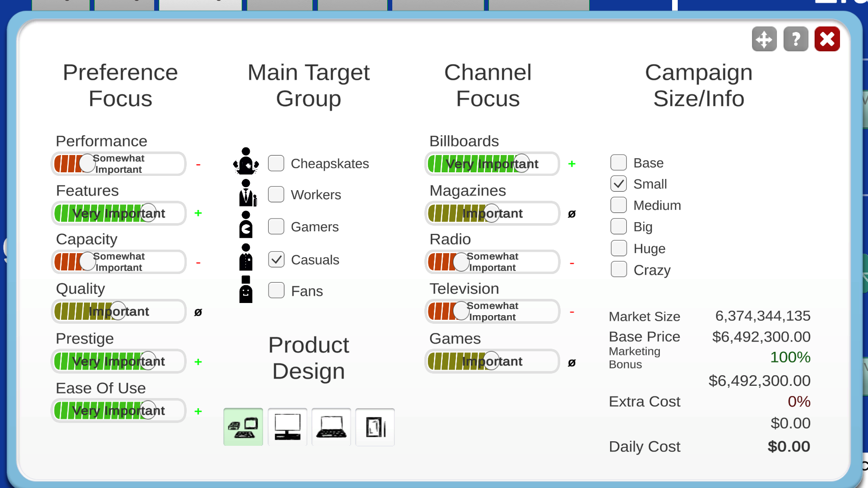The height and width of the screenshot is (488, 868).
Task: Choose the Big campaign size
Action: coord(619,226)
